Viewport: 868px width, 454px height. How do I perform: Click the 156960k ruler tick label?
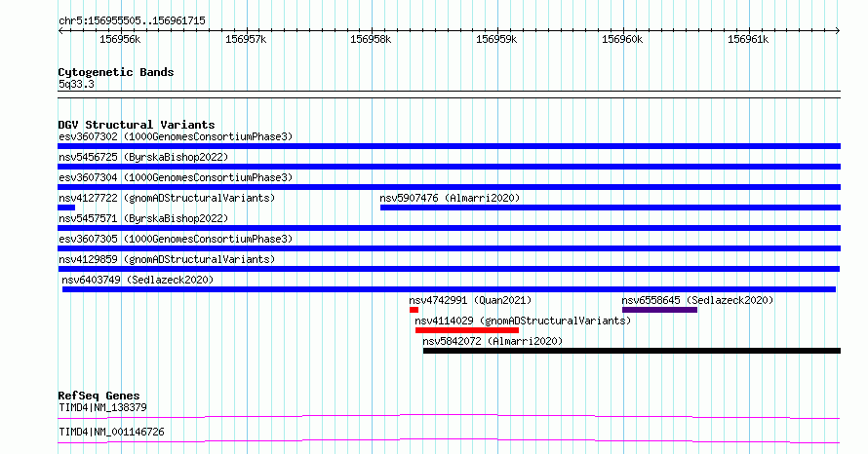click(622, 39)
